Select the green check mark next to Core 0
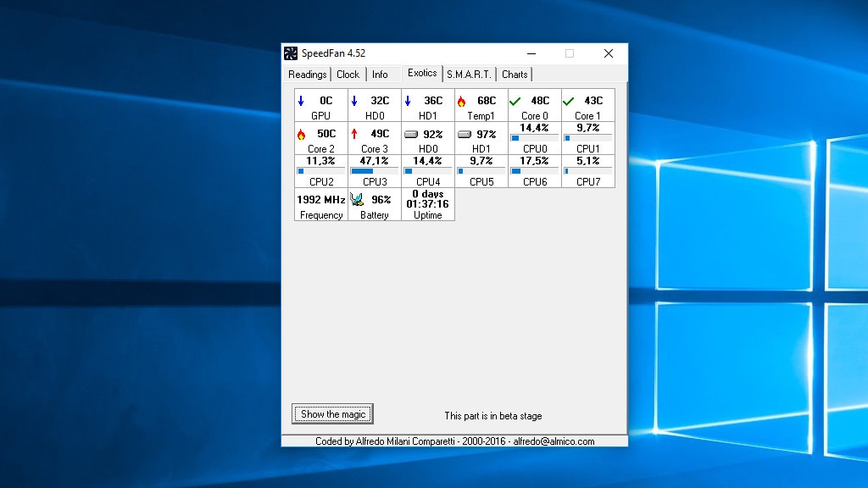Viewport: 868px width, 488px height. 515,101
